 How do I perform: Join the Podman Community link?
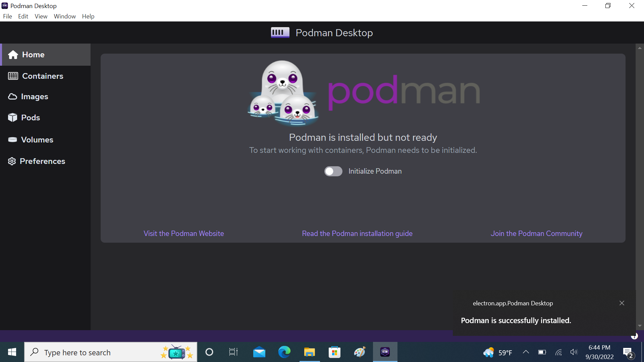point(536,234)
